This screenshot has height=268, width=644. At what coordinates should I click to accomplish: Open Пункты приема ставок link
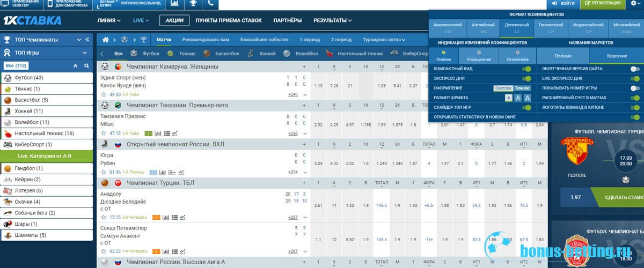[x=229, y=21]
